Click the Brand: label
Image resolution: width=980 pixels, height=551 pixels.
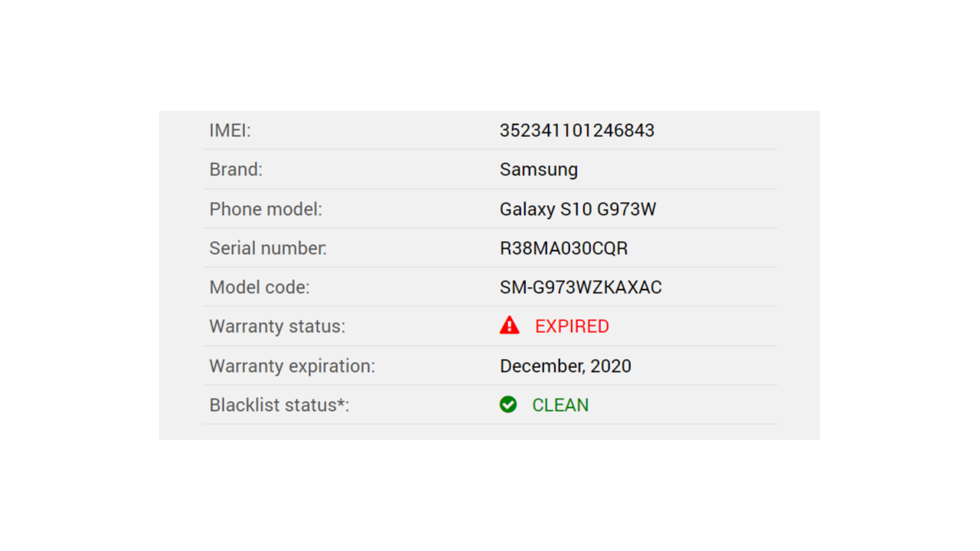[236, 169]
